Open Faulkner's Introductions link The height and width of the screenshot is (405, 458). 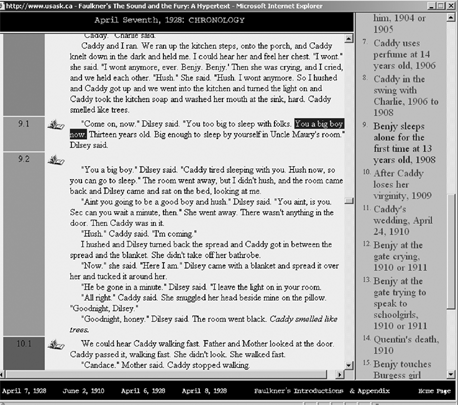pyautogui.click(x=299, y=391)
